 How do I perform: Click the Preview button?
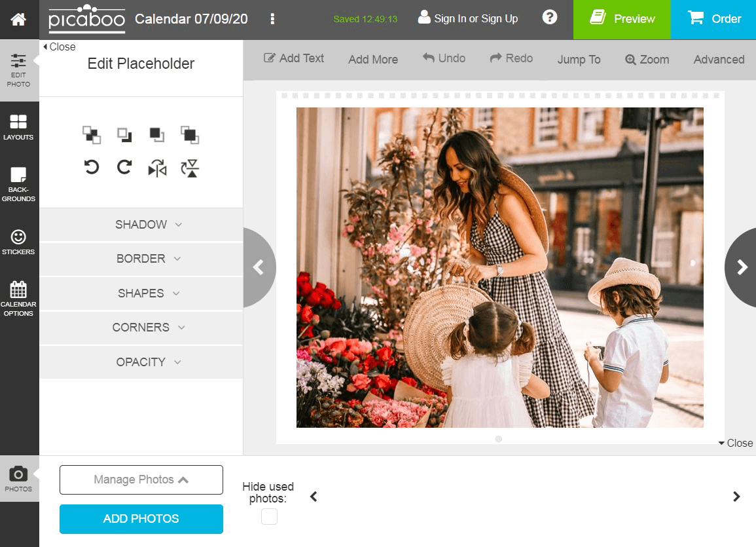[x=622, y=19]
